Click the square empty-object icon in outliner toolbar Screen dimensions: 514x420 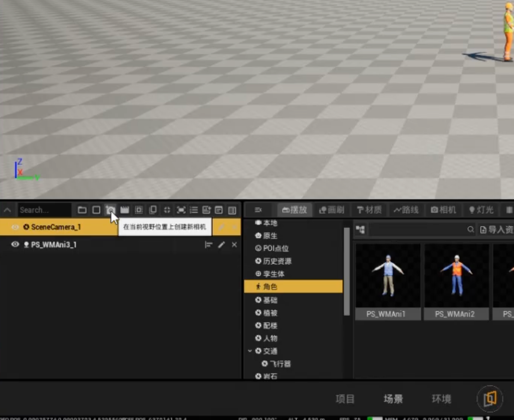[96, 210]
